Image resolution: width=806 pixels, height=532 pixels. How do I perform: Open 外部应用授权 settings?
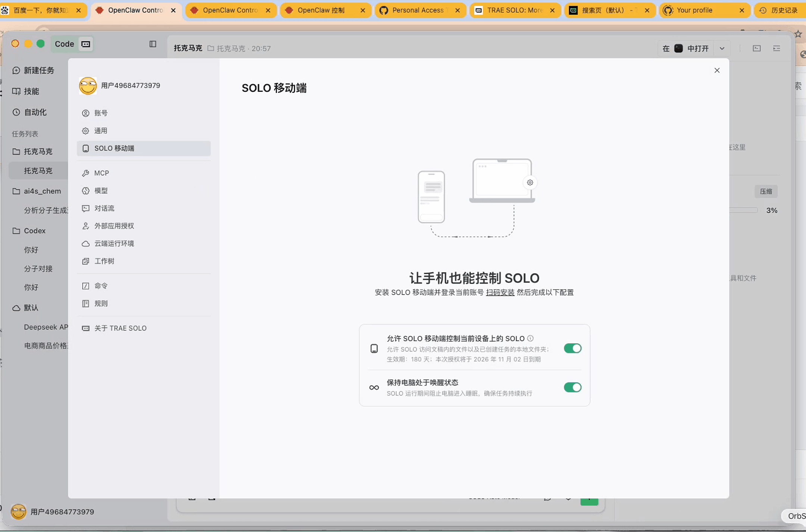144,226
